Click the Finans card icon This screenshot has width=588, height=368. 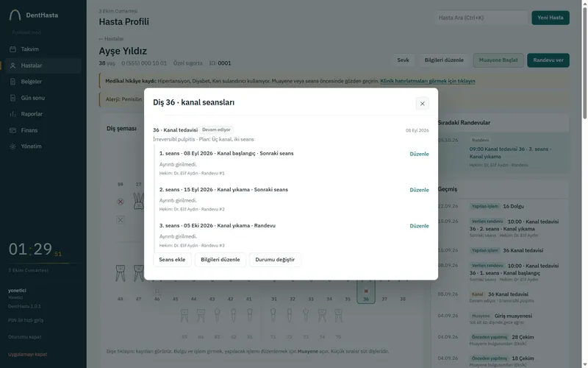coord(12,130)
